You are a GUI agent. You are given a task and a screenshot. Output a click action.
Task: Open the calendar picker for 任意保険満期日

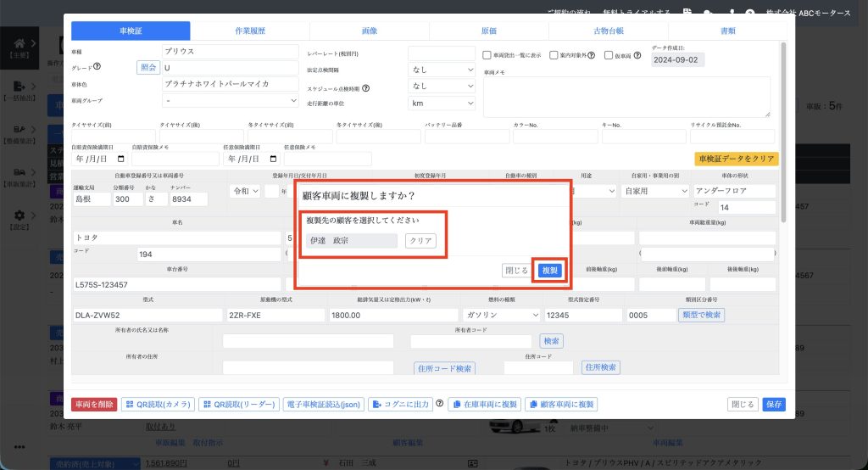(x=273, y=158)
